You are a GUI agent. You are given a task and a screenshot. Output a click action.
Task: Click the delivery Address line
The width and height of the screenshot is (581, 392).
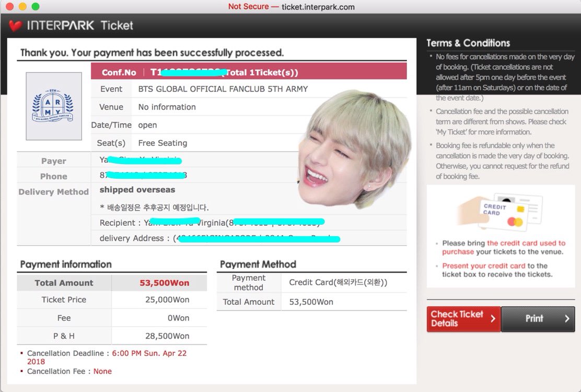tap(220, 238)
